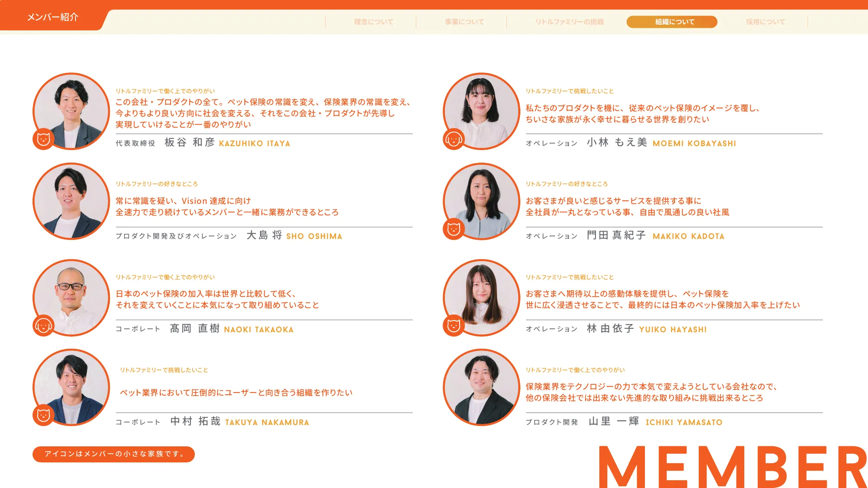Go to the 採用について tab

point(766,22)
